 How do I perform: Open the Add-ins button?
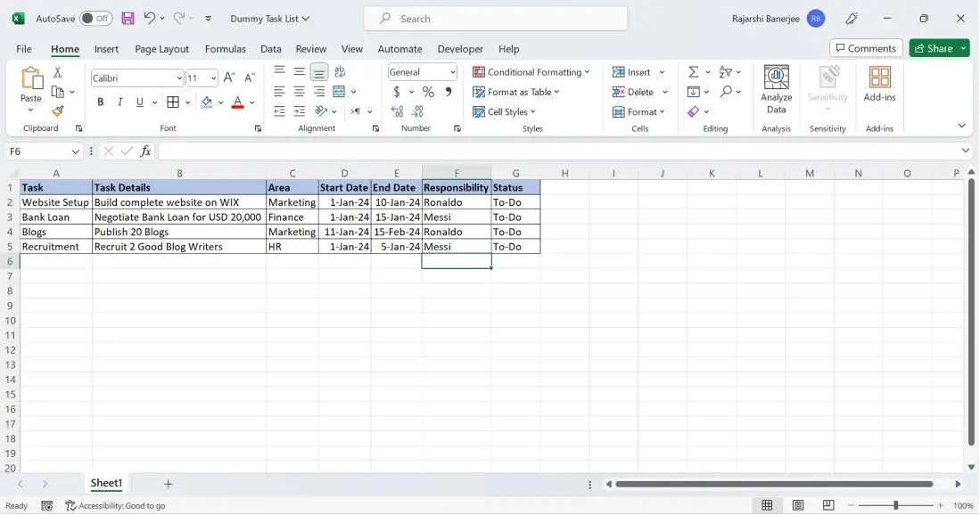(879, 84)
